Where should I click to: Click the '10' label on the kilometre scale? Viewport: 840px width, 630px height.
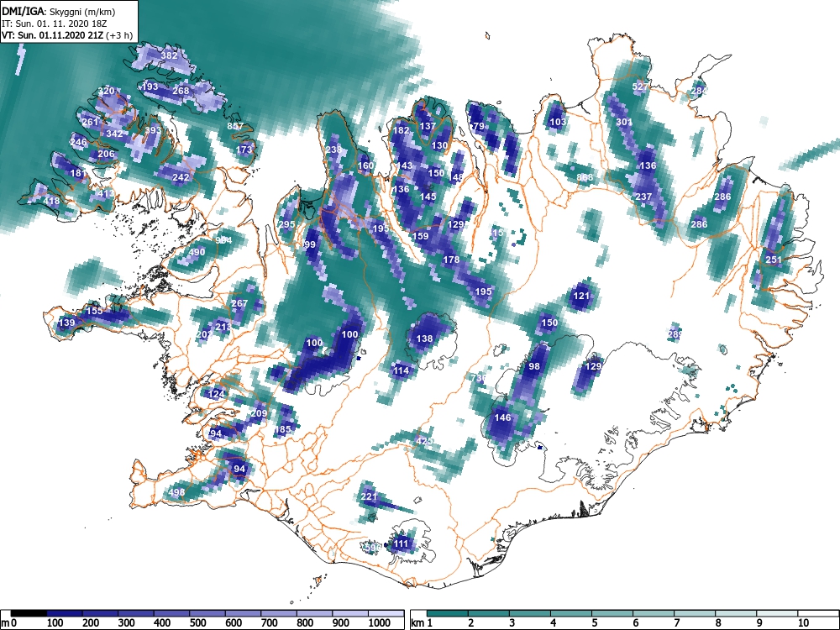(x=802, y=623)
